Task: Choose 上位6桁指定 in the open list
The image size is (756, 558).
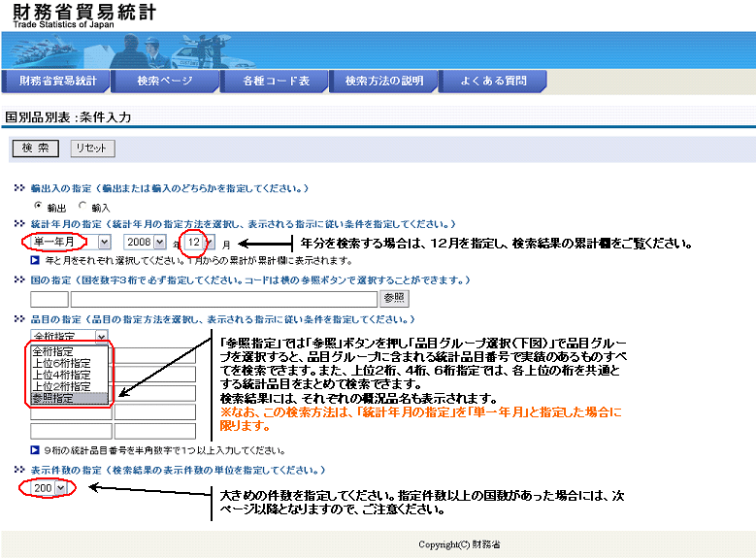Action: (62, 363)
